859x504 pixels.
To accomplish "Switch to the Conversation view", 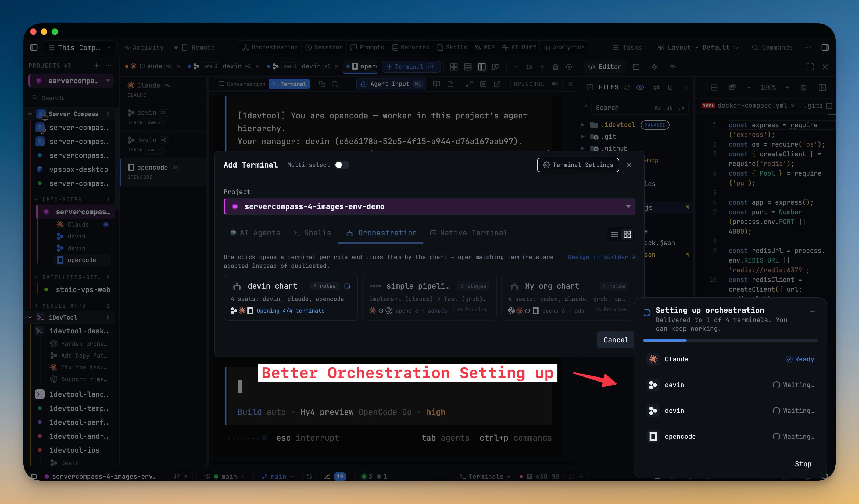I will (x=242, y=84).
